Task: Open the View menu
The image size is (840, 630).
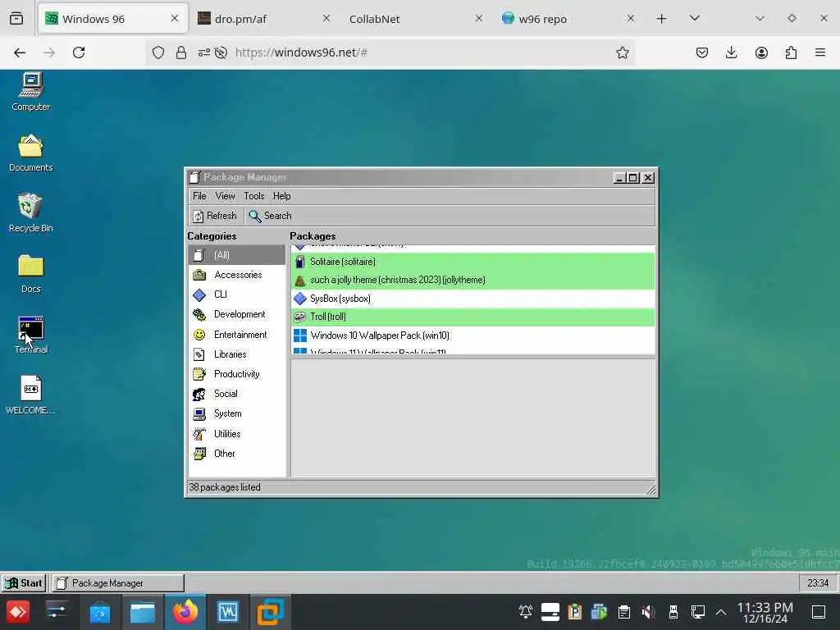Action: click(225, 196)
